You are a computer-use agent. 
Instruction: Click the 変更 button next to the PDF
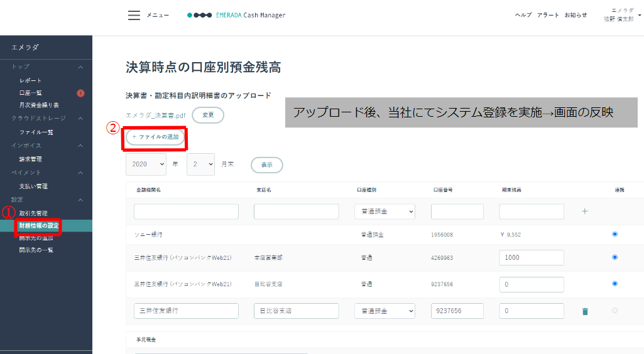coord(208,115)
